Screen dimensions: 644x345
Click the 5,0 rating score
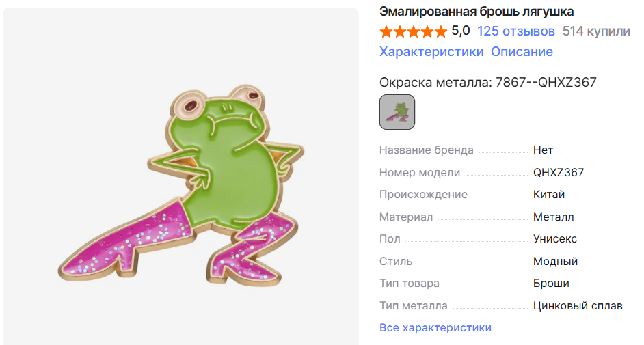pyautogui.click(x=461, y=31)
